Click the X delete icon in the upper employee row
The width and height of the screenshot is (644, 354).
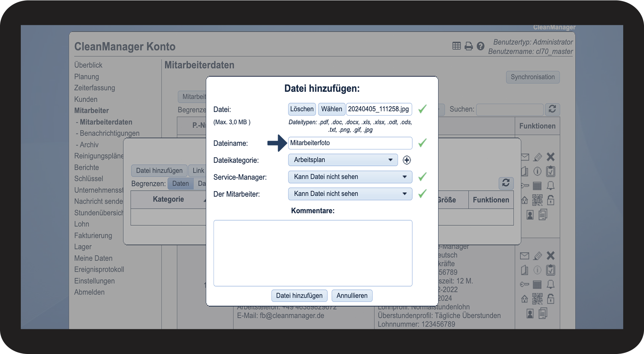pyautogui.click(x=551, y=157)
